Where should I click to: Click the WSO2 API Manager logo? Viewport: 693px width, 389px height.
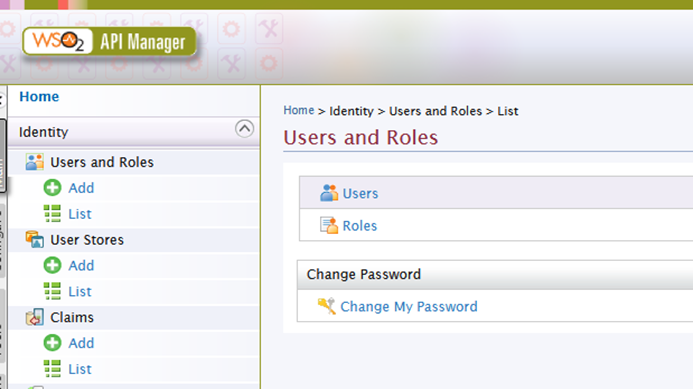click(109, 42)
